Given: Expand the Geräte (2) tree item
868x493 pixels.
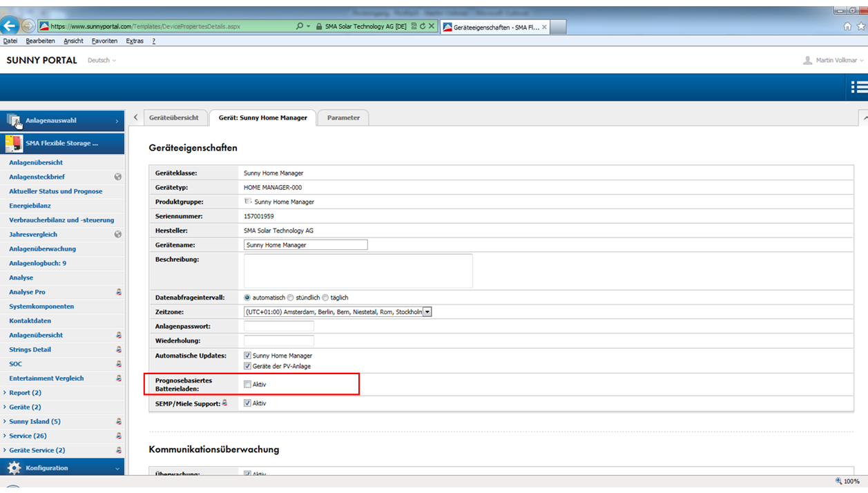Looking at the screenshot, I should [5, 407].
